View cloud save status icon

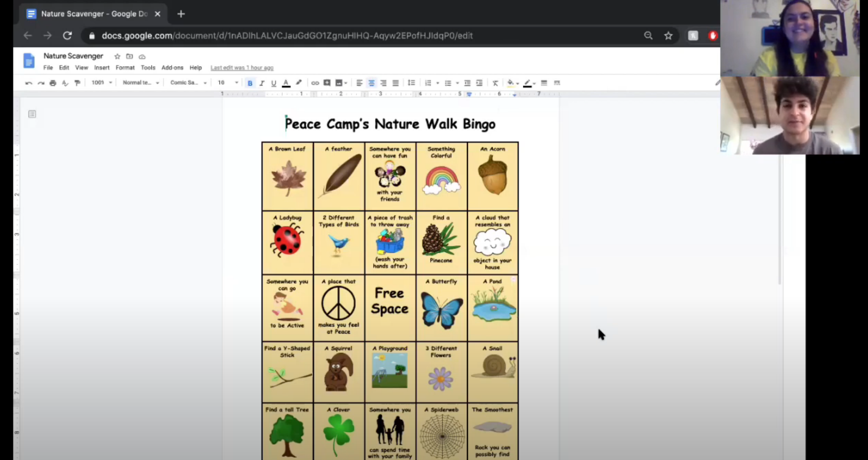point(142,57)
